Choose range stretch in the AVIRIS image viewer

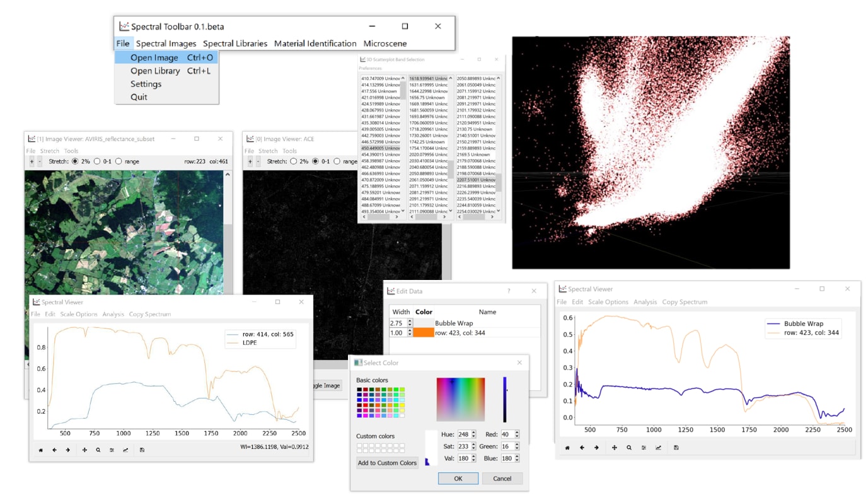[x=119, y=161]
